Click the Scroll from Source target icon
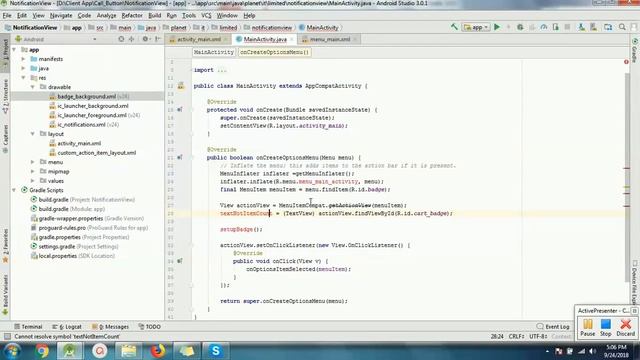The width and height of the screenshot is (640, 360). (121, 39)
